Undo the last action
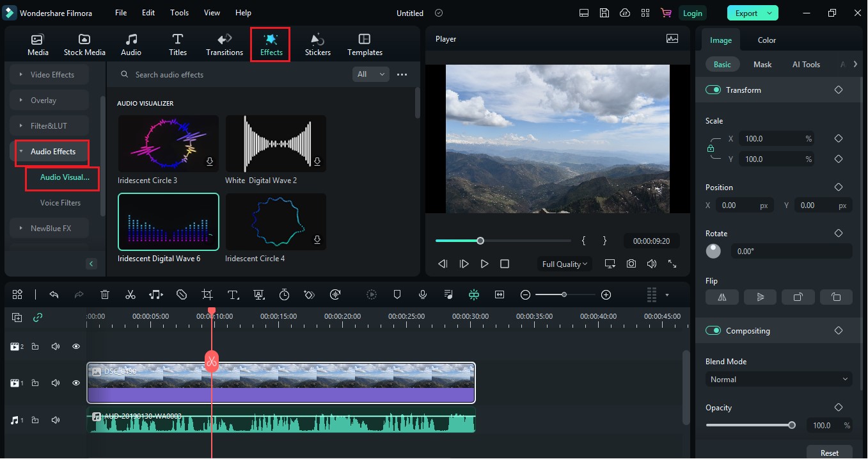868x459 pixels. pos(54,294)
